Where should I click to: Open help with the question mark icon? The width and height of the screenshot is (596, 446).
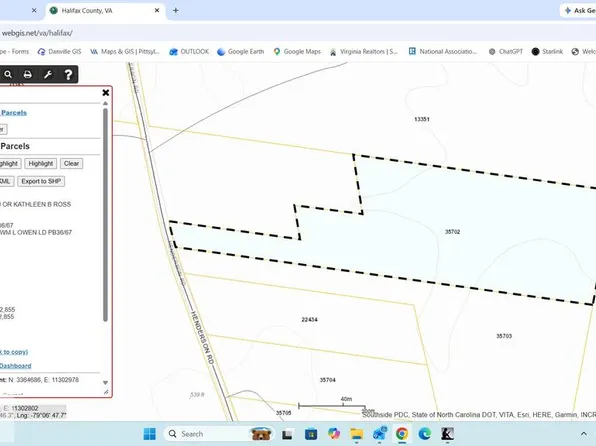[68, 75]
